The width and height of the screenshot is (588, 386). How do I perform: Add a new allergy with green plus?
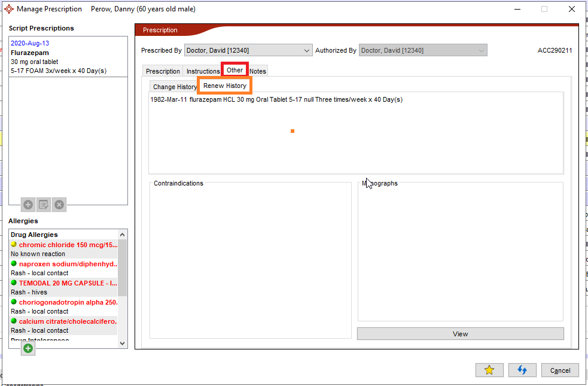coord(28,348)
